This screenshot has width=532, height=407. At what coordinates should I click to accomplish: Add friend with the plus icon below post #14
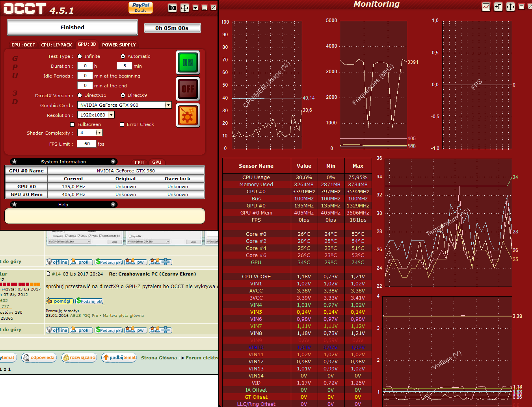click(x=160, y=330)
